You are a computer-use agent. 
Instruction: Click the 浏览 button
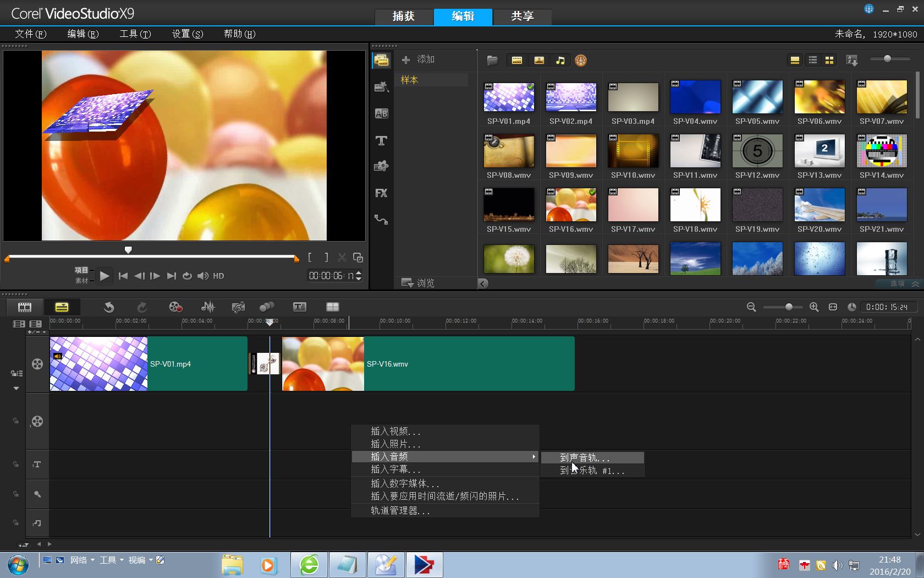pos(418,283)
